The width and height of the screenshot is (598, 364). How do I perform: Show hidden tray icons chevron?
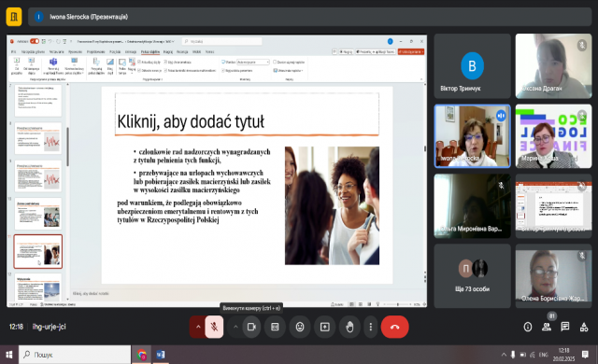(x=504, y=355)
